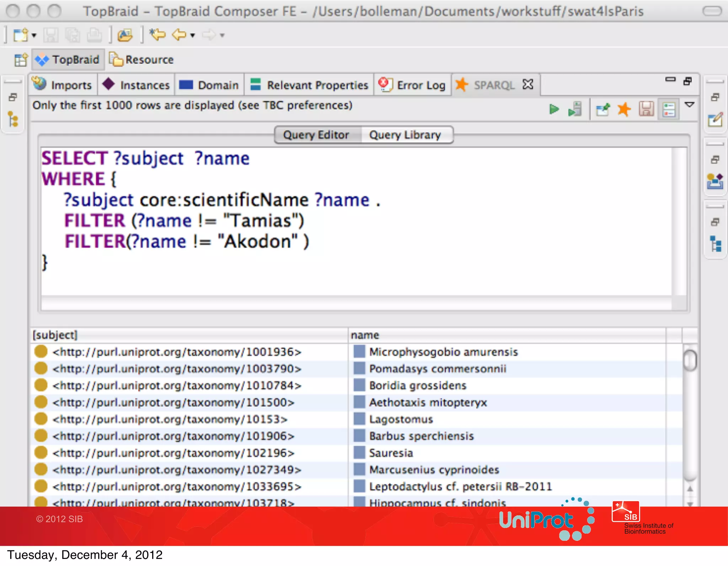Switch to the Resource perspective button

pos(142,60)
